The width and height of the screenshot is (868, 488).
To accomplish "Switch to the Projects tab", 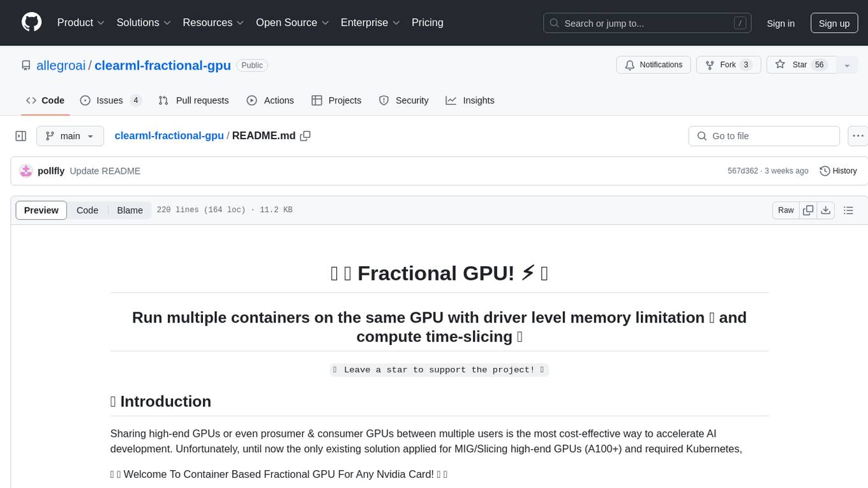I will pos(336,100).
